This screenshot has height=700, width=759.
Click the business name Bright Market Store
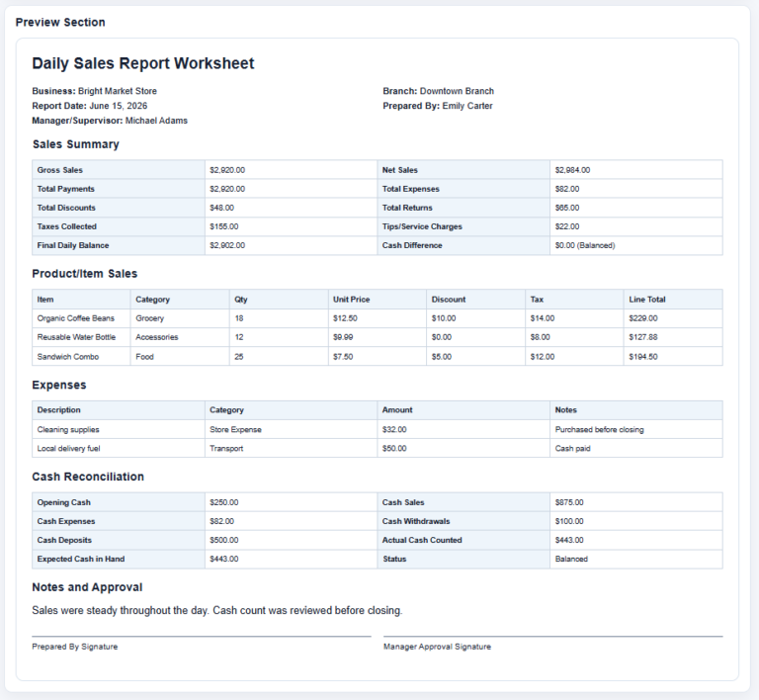click(x=118, y=91)
